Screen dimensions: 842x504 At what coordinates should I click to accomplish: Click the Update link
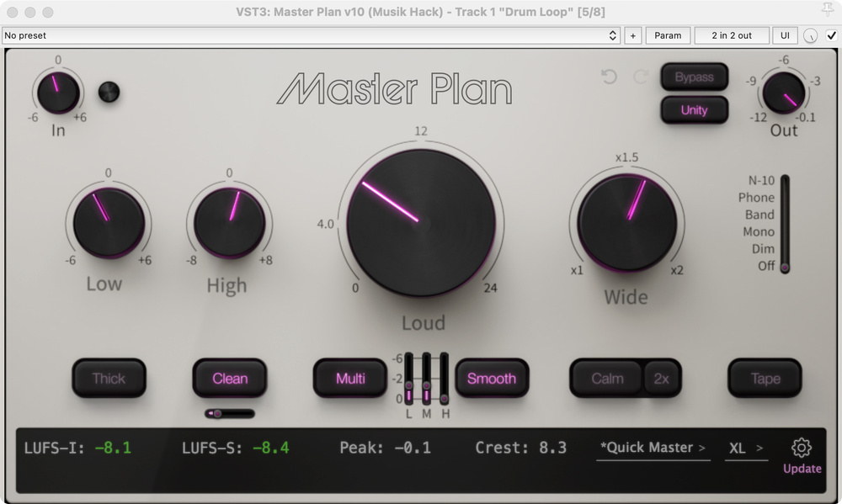(802, 469)
